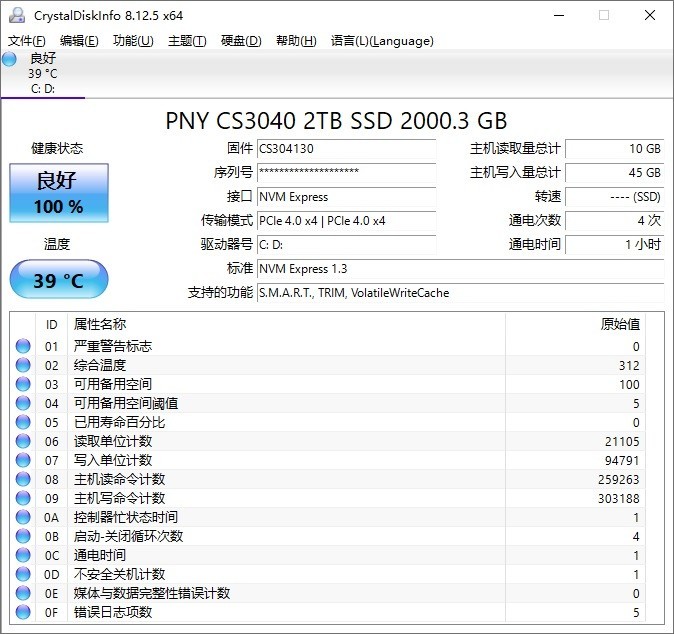Open the 文件(F) menu

[x=27, y=41]
